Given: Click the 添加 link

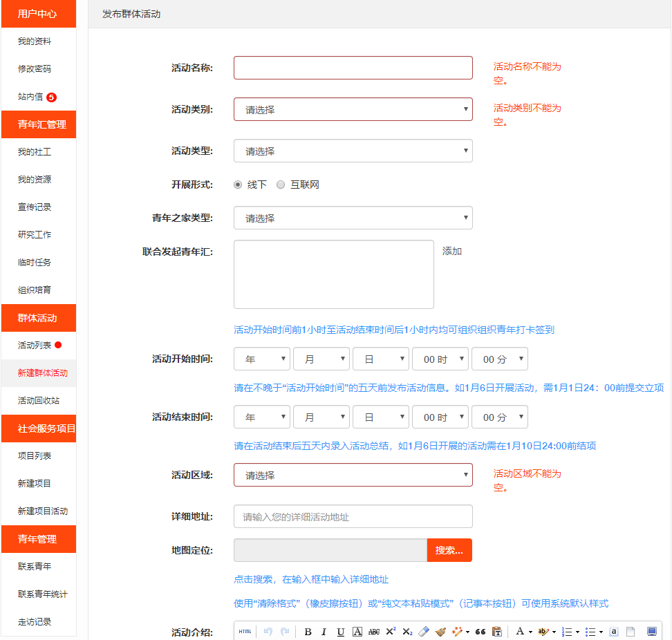Looking at the screenshot, I should coord(451,251).
